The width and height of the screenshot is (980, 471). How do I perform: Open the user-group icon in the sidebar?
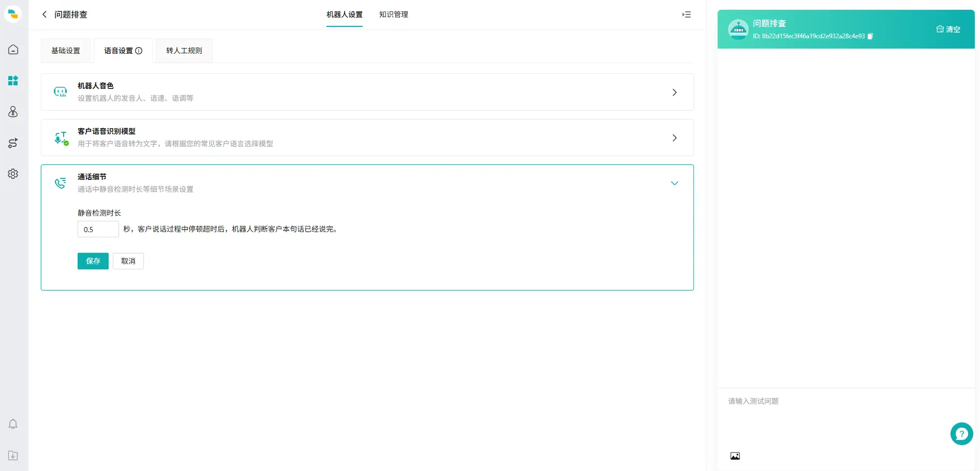click(x=13, y=112)
